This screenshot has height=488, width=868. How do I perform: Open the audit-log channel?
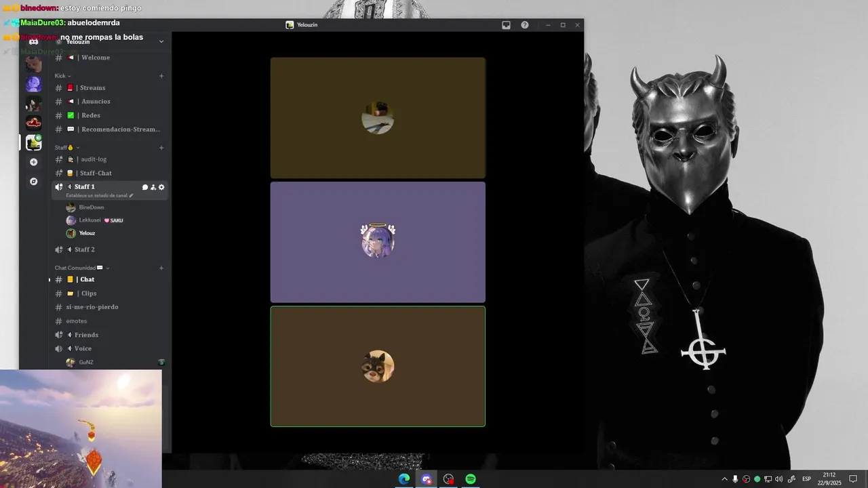coord(109,159)
